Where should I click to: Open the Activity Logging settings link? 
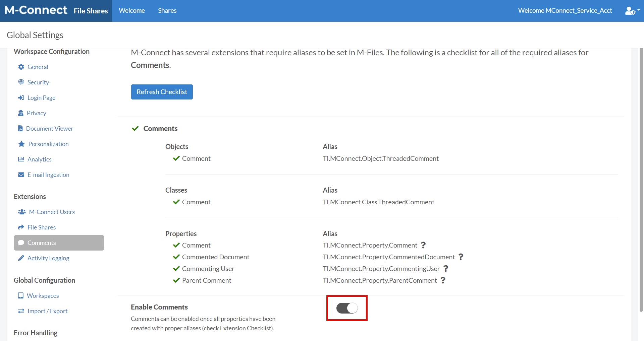coord(48,258)
